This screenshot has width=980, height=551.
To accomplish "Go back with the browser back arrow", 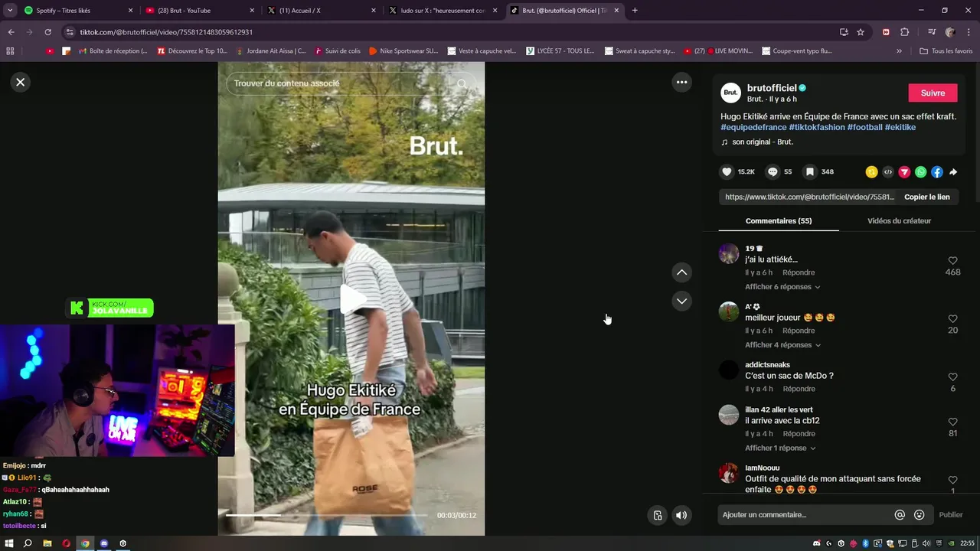I will click(x=11, y=32).
